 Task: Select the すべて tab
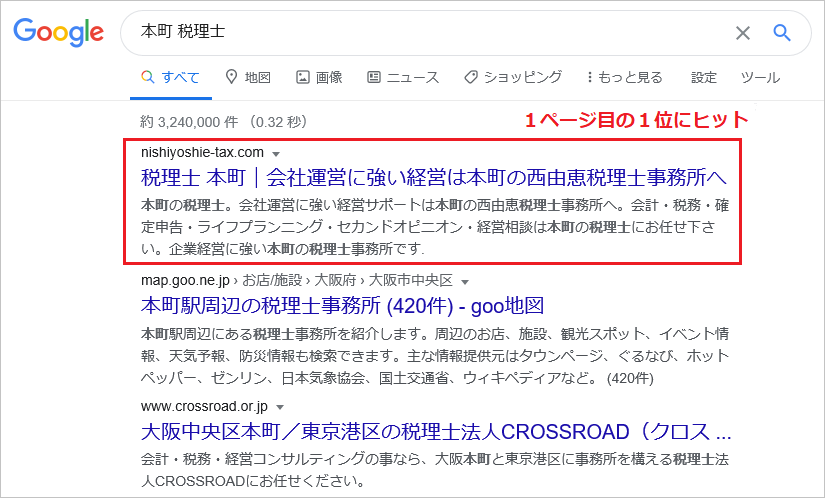170,78
